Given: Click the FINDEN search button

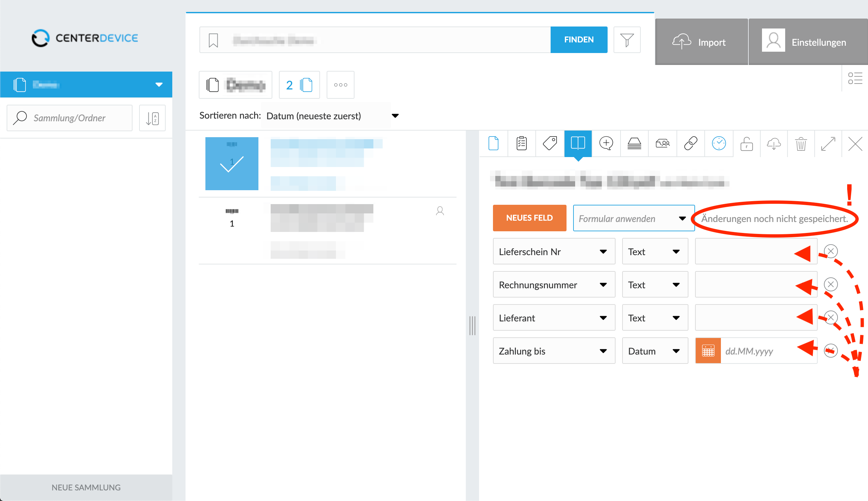Looking at the screenshot, I should (579, 39).
